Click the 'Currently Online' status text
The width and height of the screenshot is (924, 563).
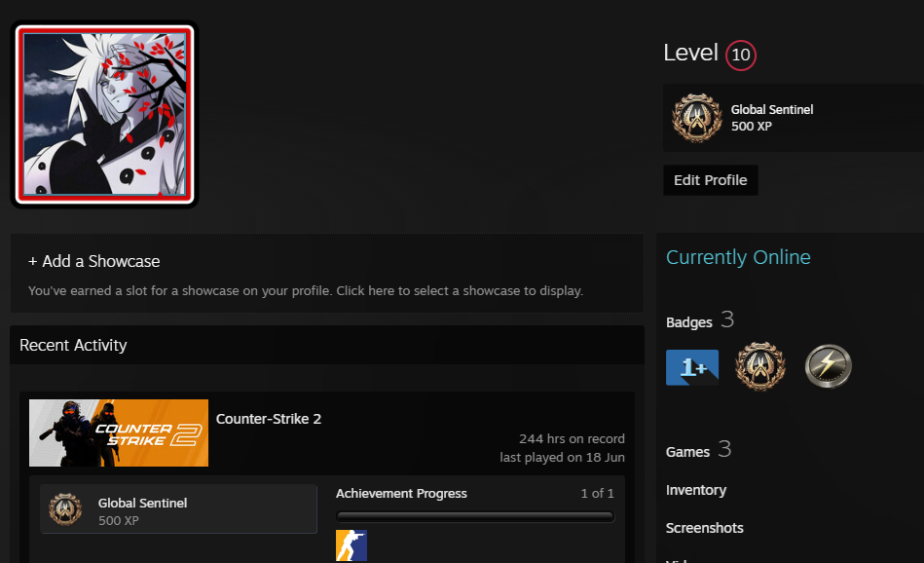coord(738,257)
